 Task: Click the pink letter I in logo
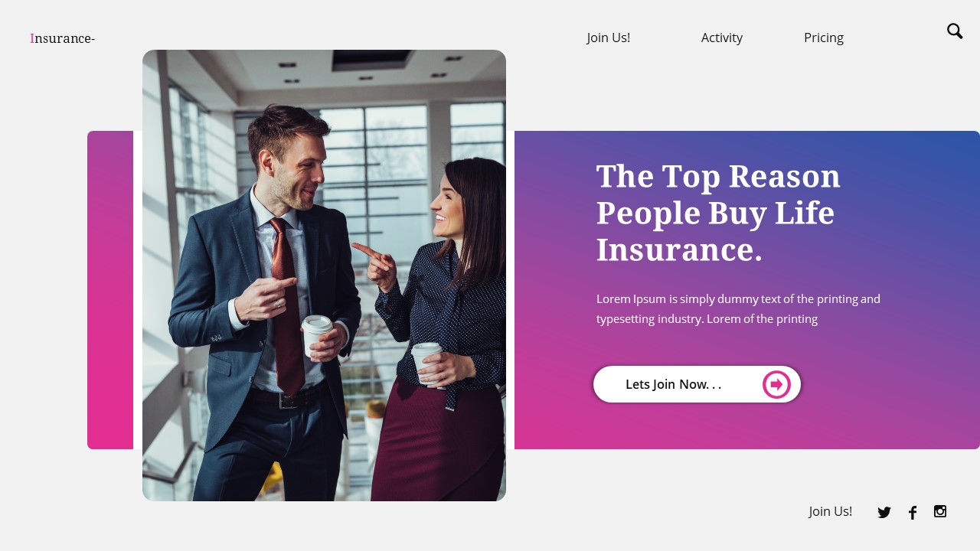pos(32,38)
